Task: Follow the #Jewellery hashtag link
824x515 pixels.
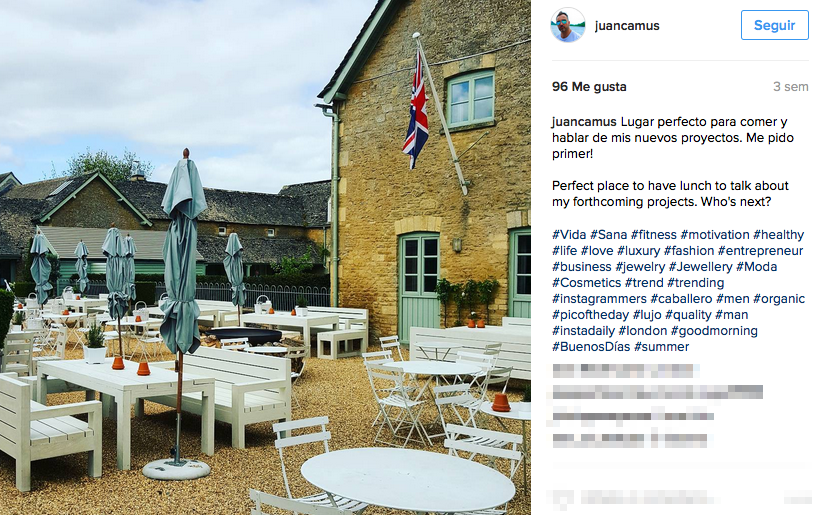Action: 701,267
